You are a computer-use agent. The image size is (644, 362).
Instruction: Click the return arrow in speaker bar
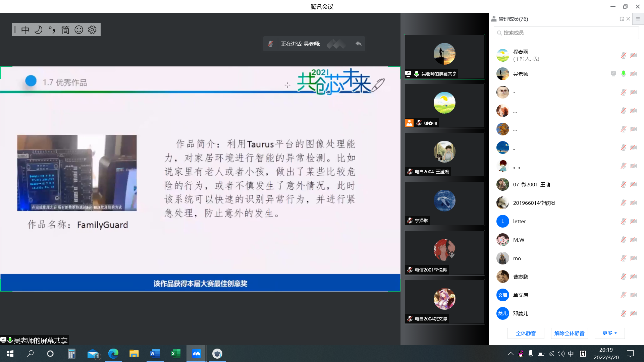click(x=359, y=44)
